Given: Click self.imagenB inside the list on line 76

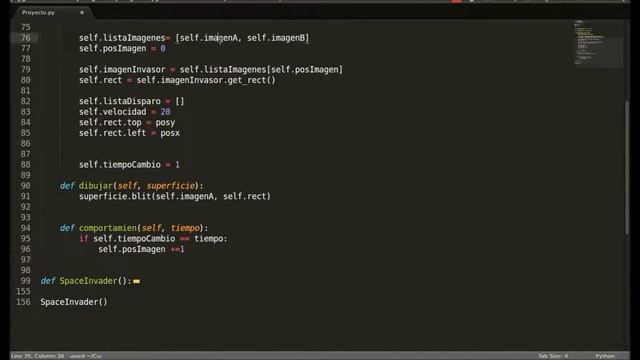Looking at the screenshot, I should (276, 38).
